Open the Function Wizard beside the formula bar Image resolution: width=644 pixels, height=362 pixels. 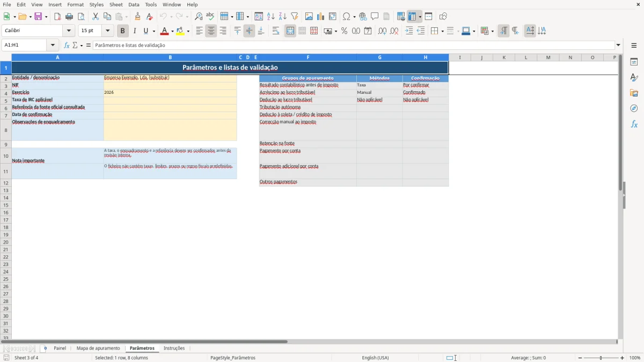(x=67, y=45)
